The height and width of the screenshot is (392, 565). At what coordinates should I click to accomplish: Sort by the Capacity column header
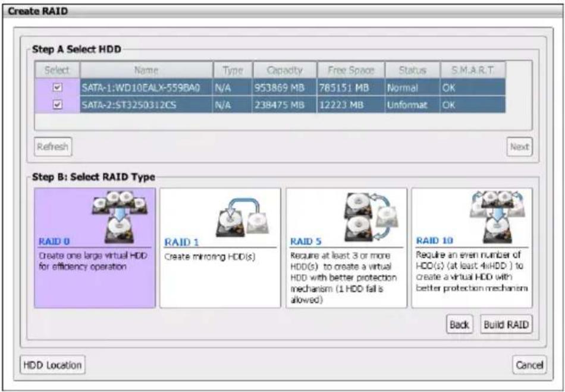tap(285, 70)
